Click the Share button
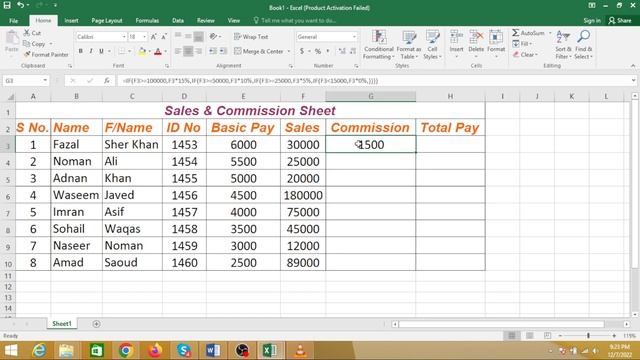Screen dimensions: 640x360 [620, 20]
